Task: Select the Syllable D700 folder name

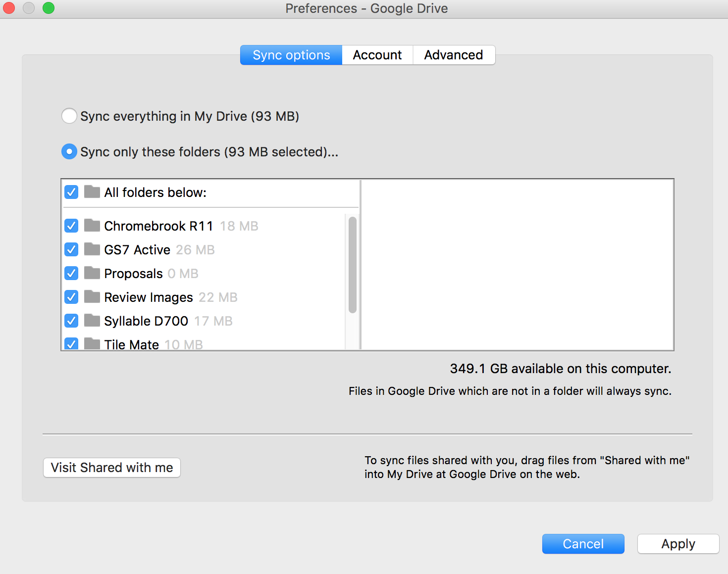Action: pyautogui.click(x=146, y=321)
